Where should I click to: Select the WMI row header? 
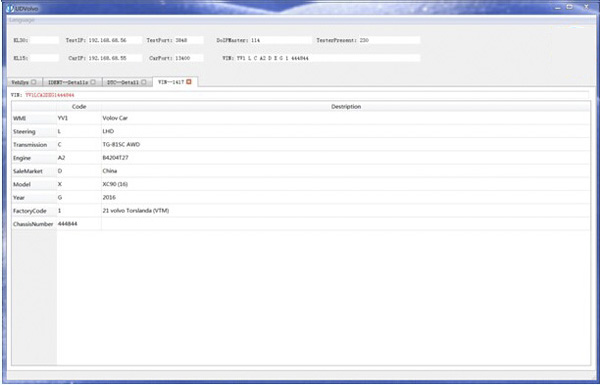[x=34, y=118]
